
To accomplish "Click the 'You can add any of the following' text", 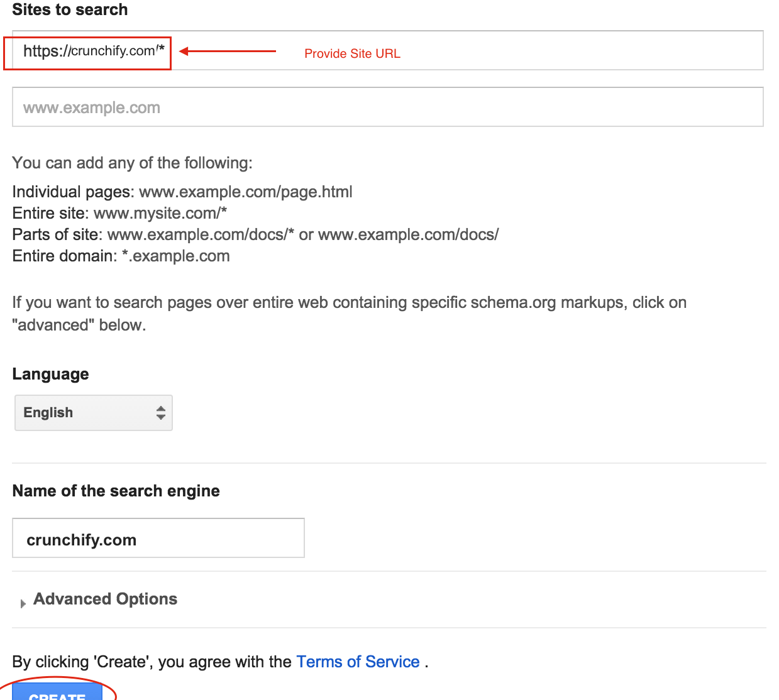I will [132, 163].
